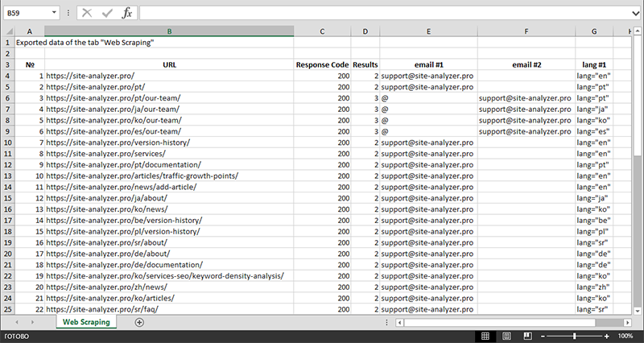Viewport: 644px width, 343px height.
Task: Click the '№' header cell
Action: click(x=30, y=64)
